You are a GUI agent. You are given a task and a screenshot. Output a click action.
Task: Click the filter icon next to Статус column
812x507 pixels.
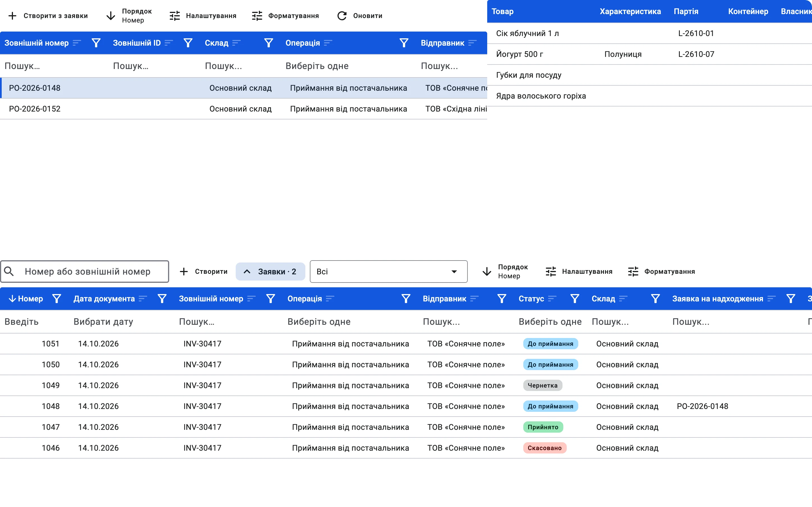(x=575, y=299)
